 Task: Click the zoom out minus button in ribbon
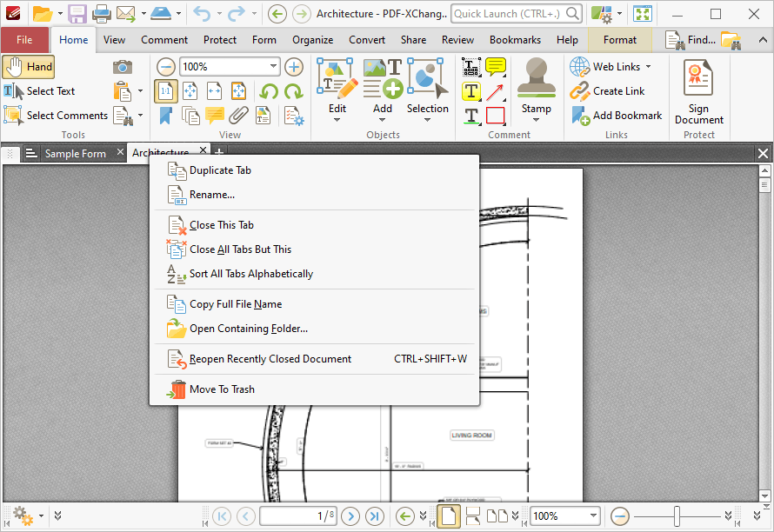coord(166,67)
